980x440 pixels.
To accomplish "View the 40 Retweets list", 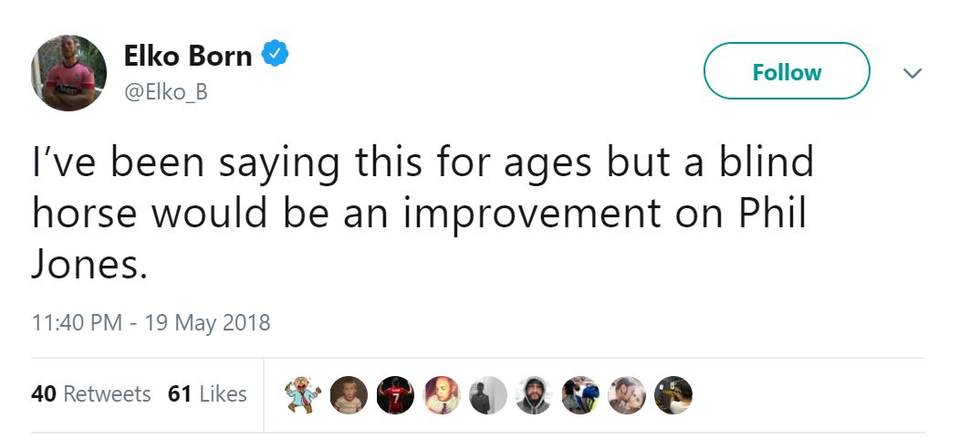I will click(91, 394).
